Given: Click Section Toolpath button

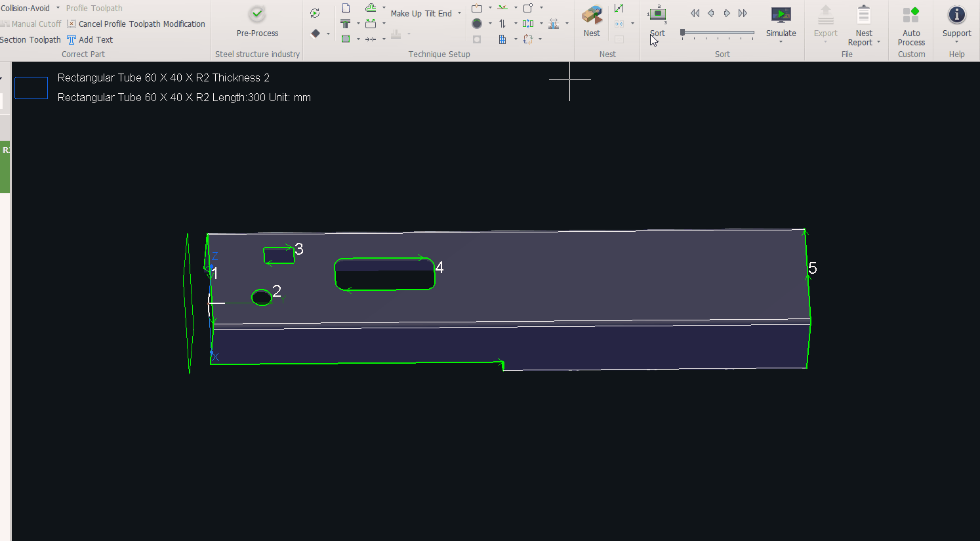Looking at the screenshot, I should pos(30,40).
